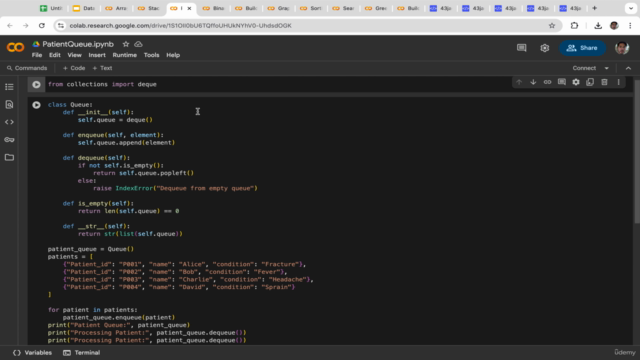The image size is (640, 360).
Task: Switch to the Data browser tab
Action: [84, 8]
